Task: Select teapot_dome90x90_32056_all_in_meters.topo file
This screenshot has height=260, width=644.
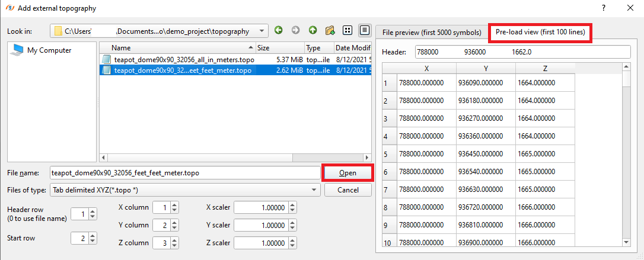Action: pos(235,59)
